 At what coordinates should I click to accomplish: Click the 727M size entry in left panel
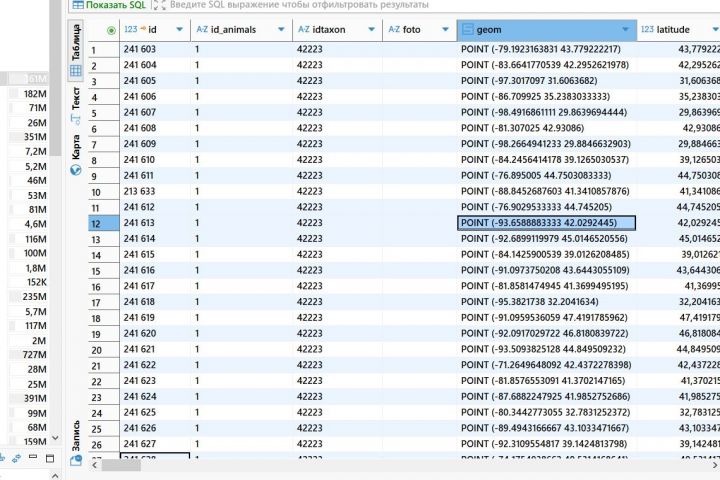click(35, 355)
